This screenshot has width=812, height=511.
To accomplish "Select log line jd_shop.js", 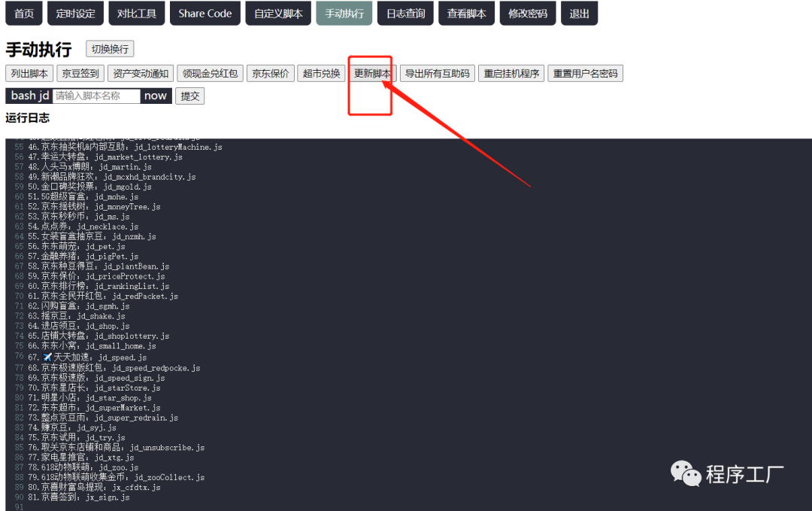I will point(79,326).
